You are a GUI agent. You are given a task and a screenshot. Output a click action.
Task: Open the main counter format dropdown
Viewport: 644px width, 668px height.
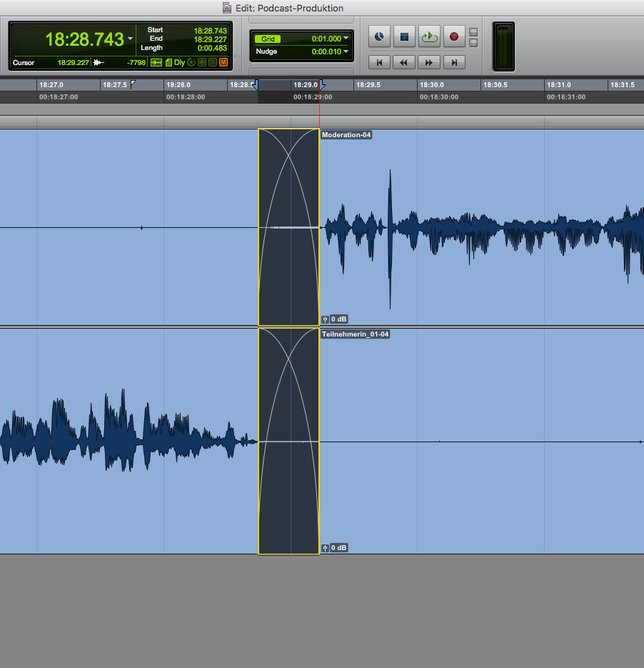tap(130, 39)
